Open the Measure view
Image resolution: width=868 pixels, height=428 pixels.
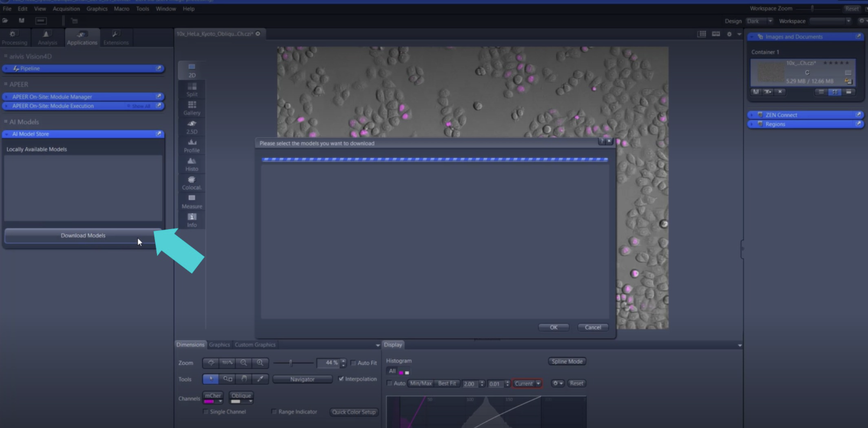coord(191,201)
